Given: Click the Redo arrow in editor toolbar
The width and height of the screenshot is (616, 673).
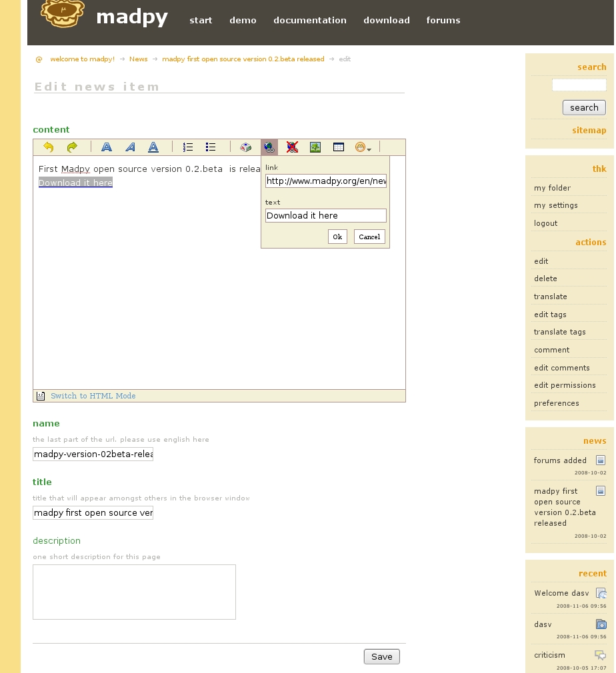Looking at the screenshot, I should (x=72, y=147).
